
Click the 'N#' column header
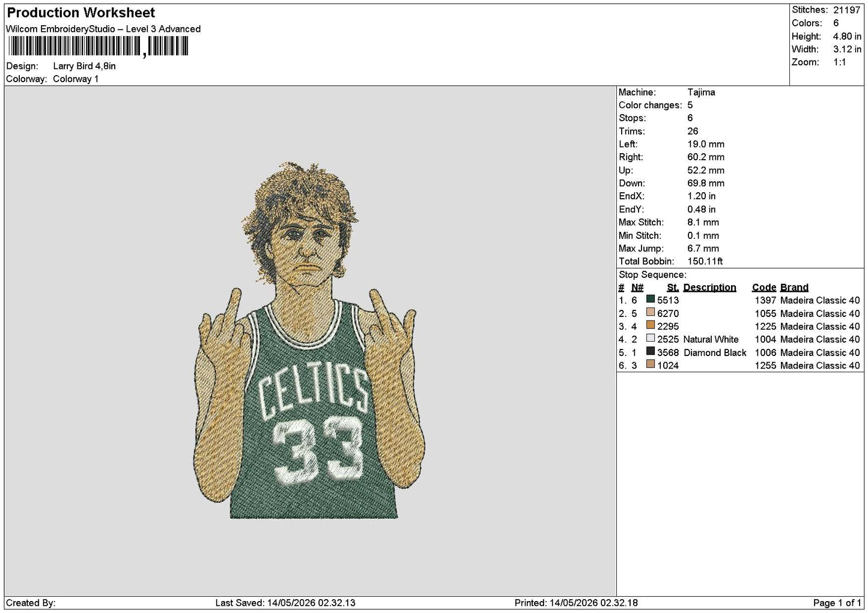[x=637, y=288]
